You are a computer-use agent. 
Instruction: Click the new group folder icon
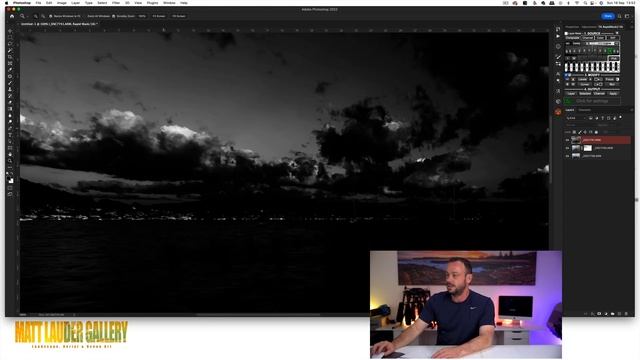click(613, 314)
